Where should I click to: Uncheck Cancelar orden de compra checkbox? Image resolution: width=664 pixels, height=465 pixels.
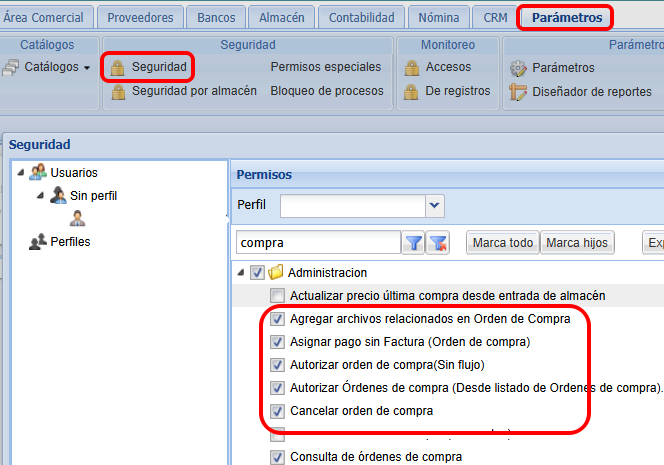(x=277, y=411)
